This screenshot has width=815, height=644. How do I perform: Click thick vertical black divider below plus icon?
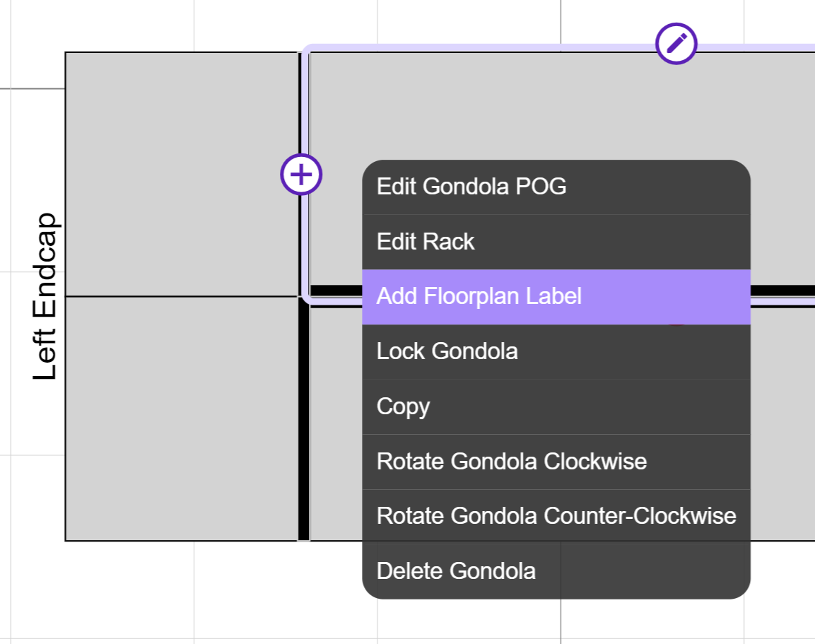303,421
